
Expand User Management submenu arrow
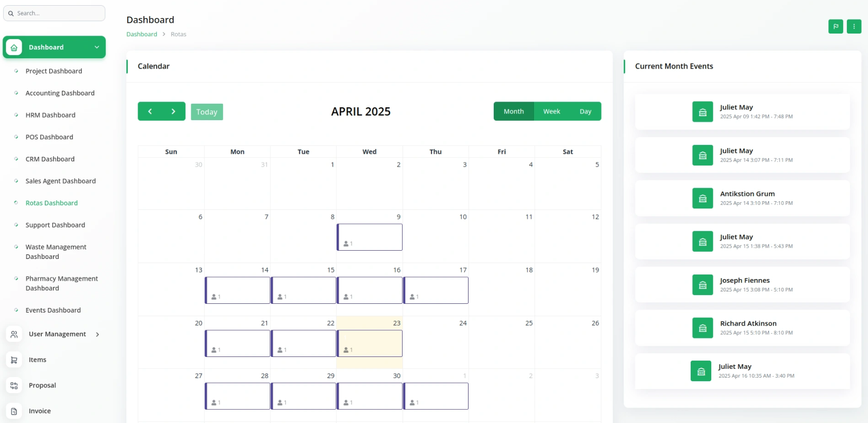[x=97, y=334]
